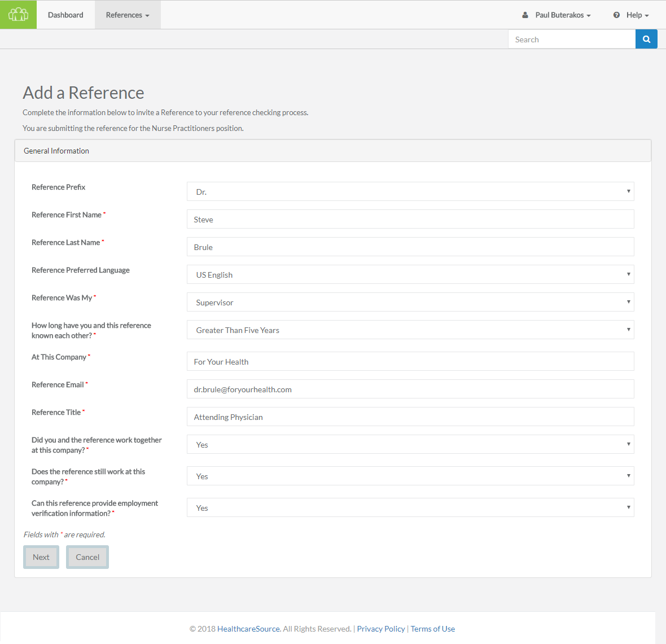Image resolution: width=666 pixels, height=644 pixels.
Task: Switch to the Dashboard tab
Action: 65,15
